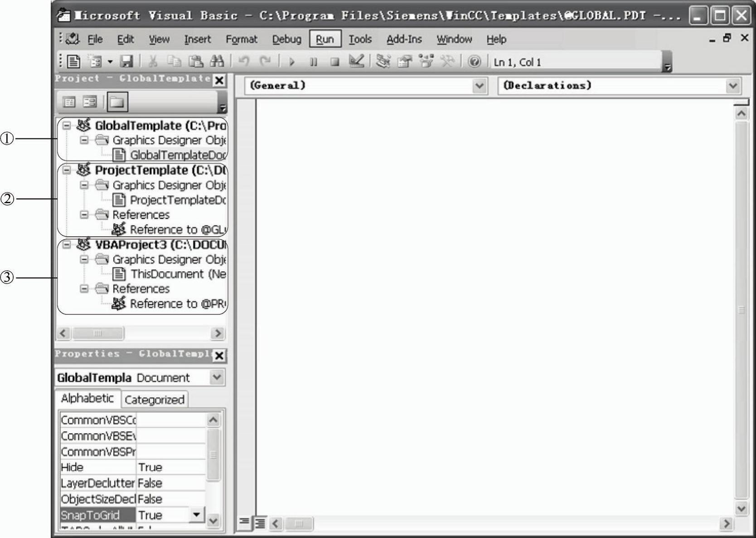
Task: Open the (General) object dropdown
Action: (x=479, y=86)
